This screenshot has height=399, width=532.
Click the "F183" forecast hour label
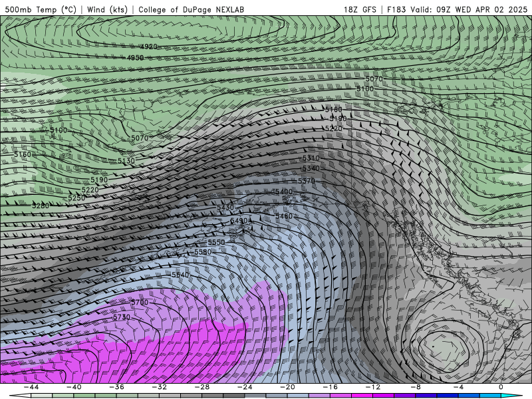coord(396,9)
